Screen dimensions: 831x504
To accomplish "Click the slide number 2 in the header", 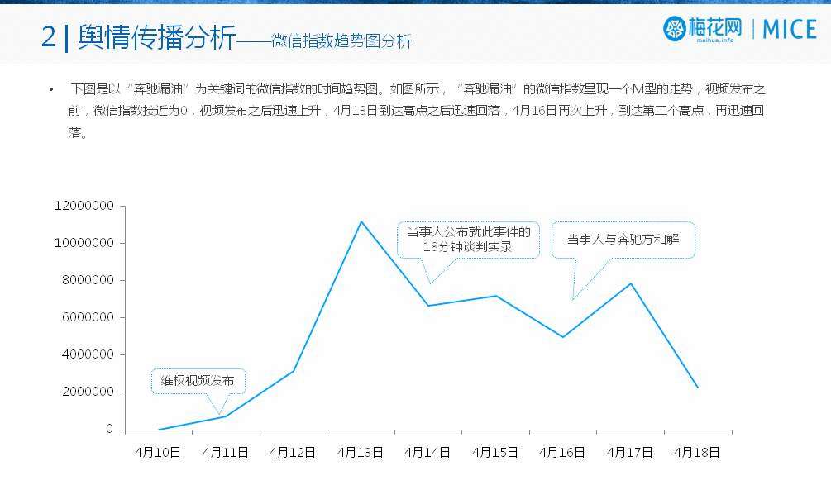I will (x=49, y=37).
